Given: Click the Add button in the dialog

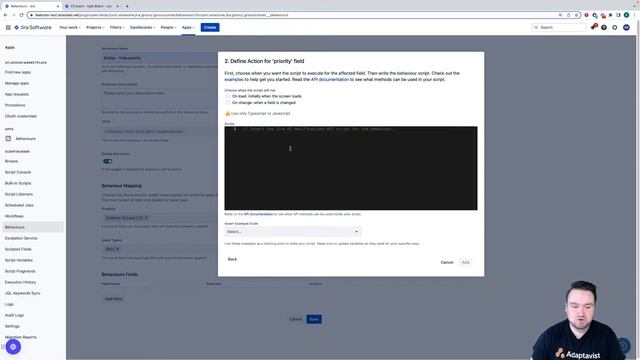Looking at the screenshot, I should [x=465, y=262].
